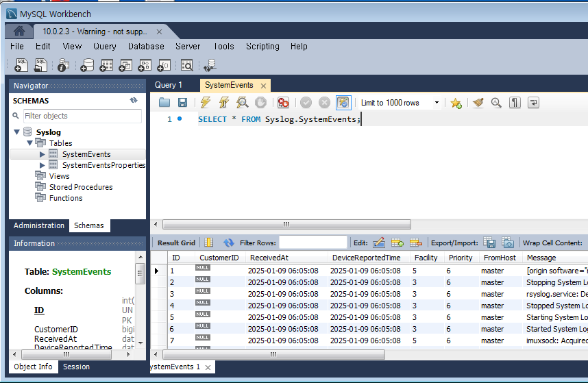
Task: Toggle word wrapping in editor
Action: pyautogui.click(x=533, y=102)
